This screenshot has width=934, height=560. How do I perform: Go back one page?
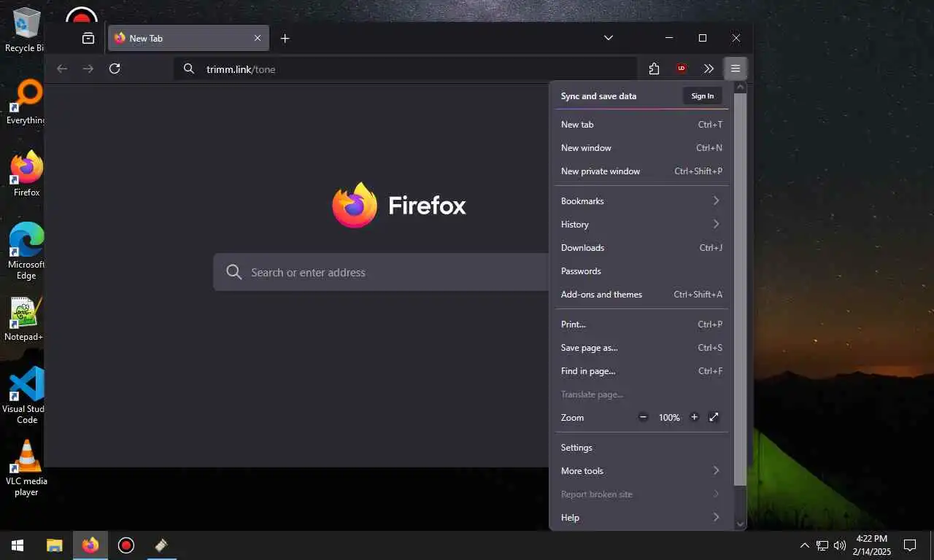tap(62, 69)
